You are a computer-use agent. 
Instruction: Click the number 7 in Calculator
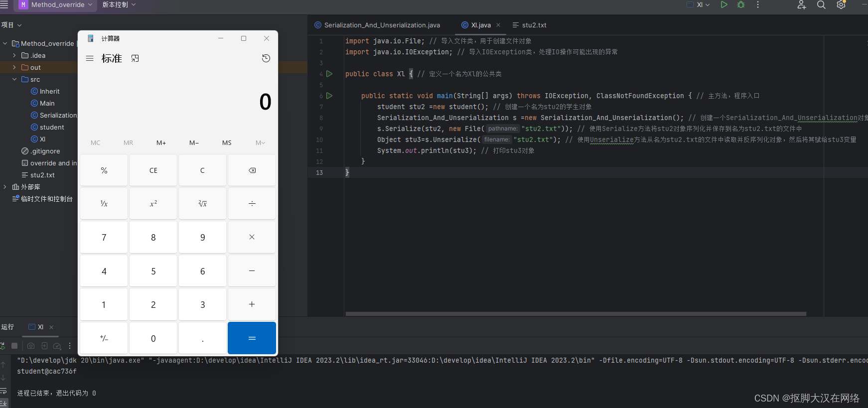click(104, 237)
